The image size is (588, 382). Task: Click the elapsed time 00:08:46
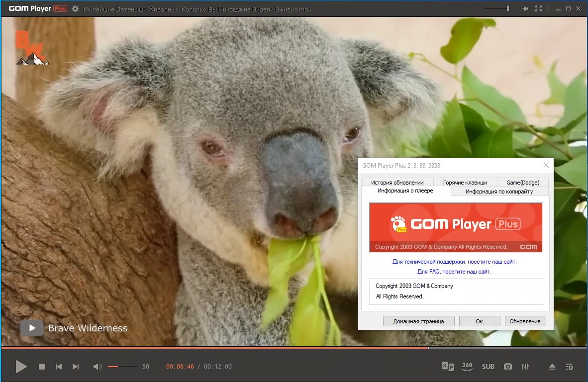[180, 366]
